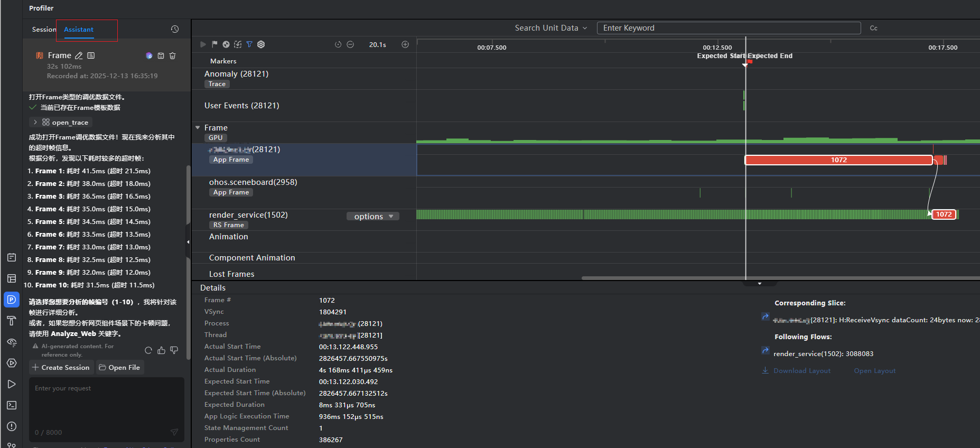
Task: Regenerate the AI assistant response
Action: tap(148, 350)
